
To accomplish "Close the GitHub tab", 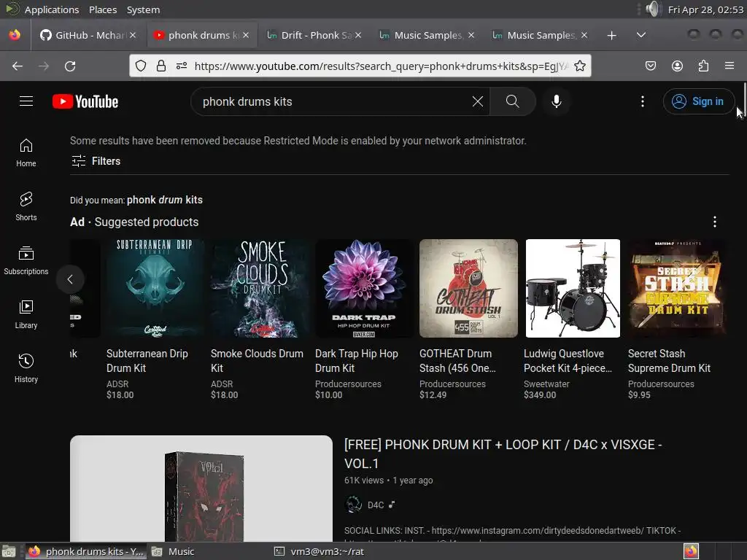I will pyautogui.click(x=133, y=35).
